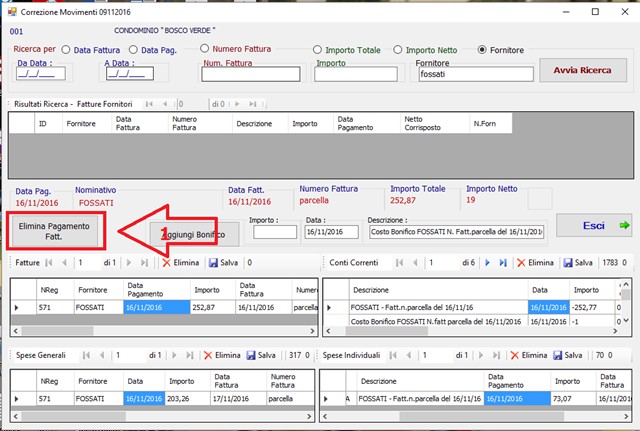640x431 pixels.
Task: Go to last record in Spese Individuali navigator
Action: pyautogui.click(x=496, y=355)
